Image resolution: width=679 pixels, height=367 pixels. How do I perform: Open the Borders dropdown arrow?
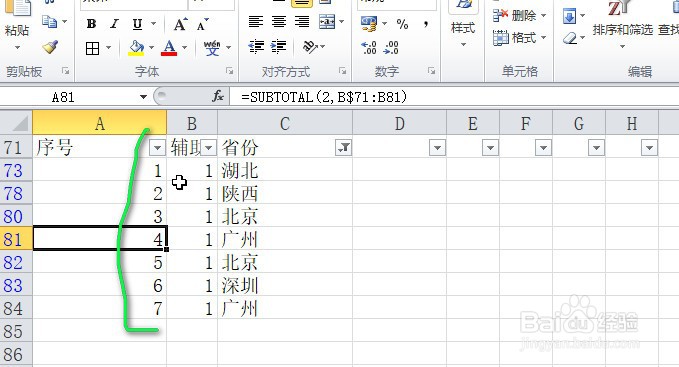pos(108,48)
